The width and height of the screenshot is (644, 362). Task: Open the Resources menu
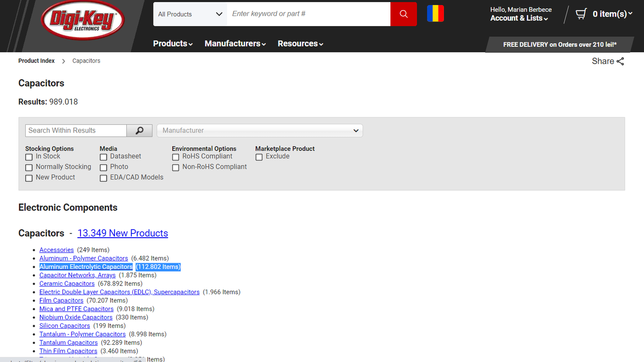tap(300, 44)
